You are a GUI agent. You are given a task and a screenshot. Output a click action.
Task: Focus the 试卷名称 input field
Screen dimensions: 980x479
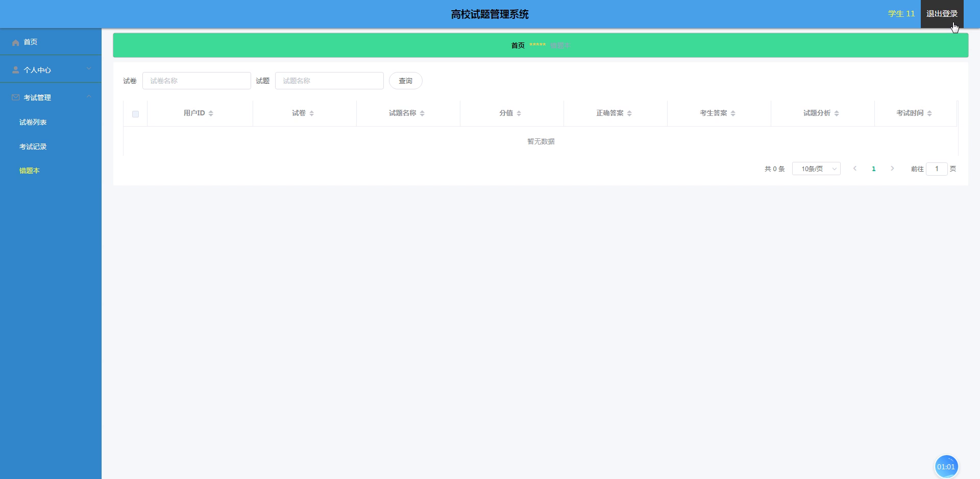(197, 81)
